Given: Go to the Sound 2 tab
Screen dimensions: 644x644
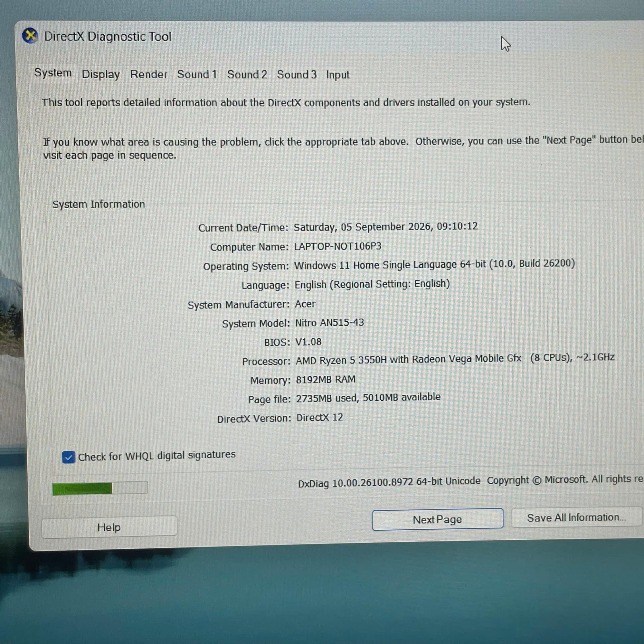Looking at the screenshot, I should pos(247,74).
